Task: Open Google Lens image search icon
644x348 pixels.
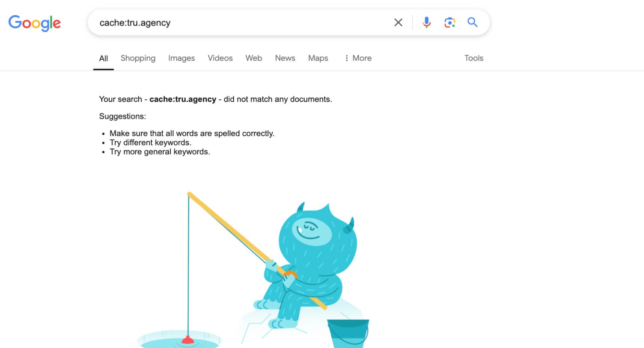Action: point(450,23)
